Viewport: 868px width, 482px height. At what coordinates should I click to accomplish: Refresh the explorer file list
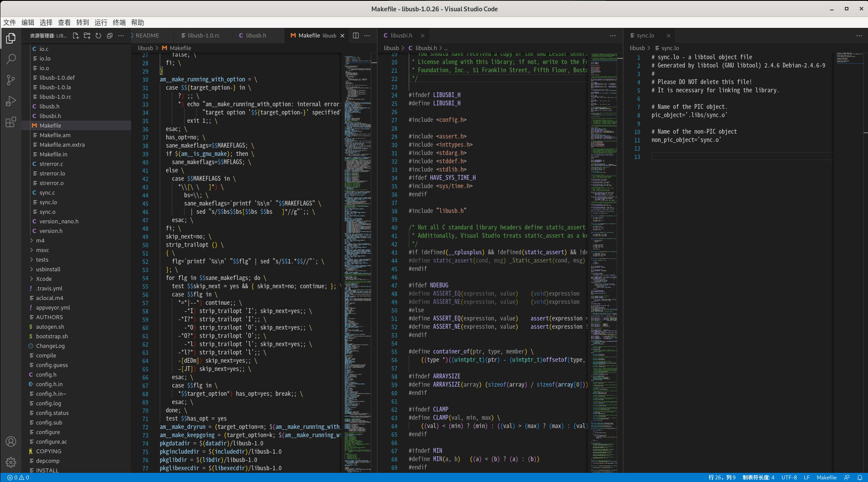98,36
